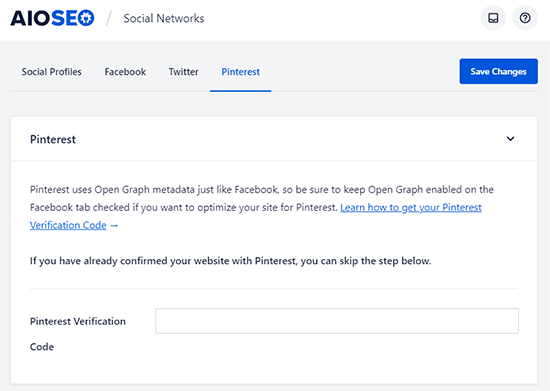550x391 pixels.
Task: Click the Save Changes button
Action: pyautogui.click(x=498, y=71)
